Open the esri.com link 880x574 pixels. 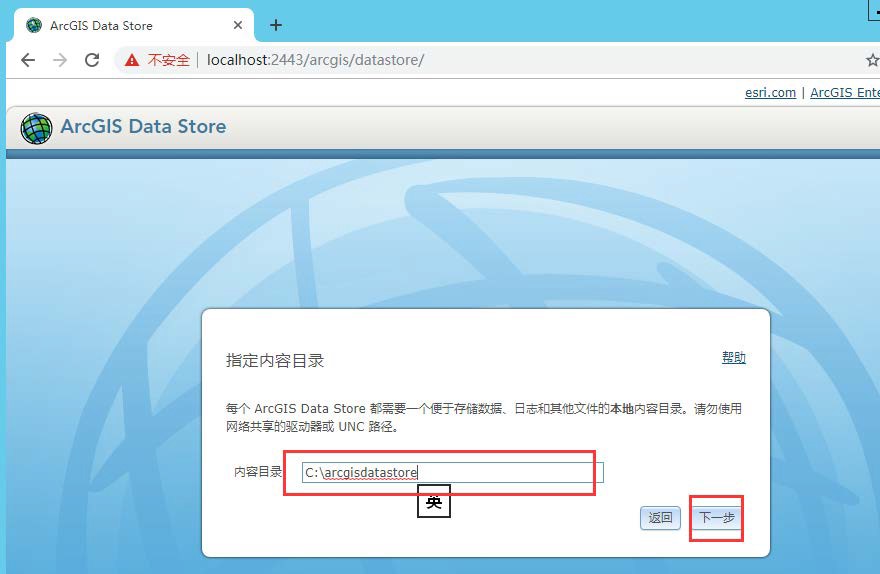[770, 93]
